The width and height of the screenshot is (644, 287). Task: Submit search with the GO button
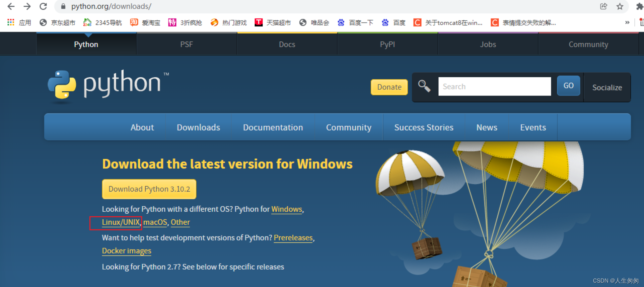(568, 86)
